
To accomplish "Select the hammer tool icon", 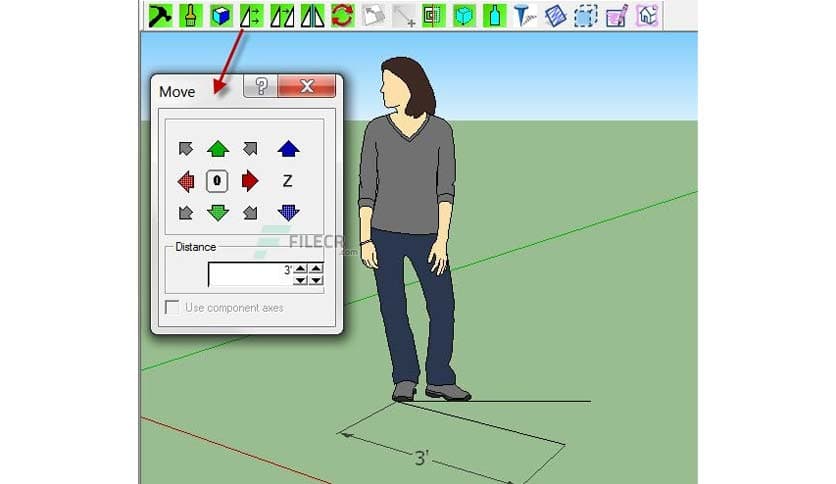I will coord(160,15).
